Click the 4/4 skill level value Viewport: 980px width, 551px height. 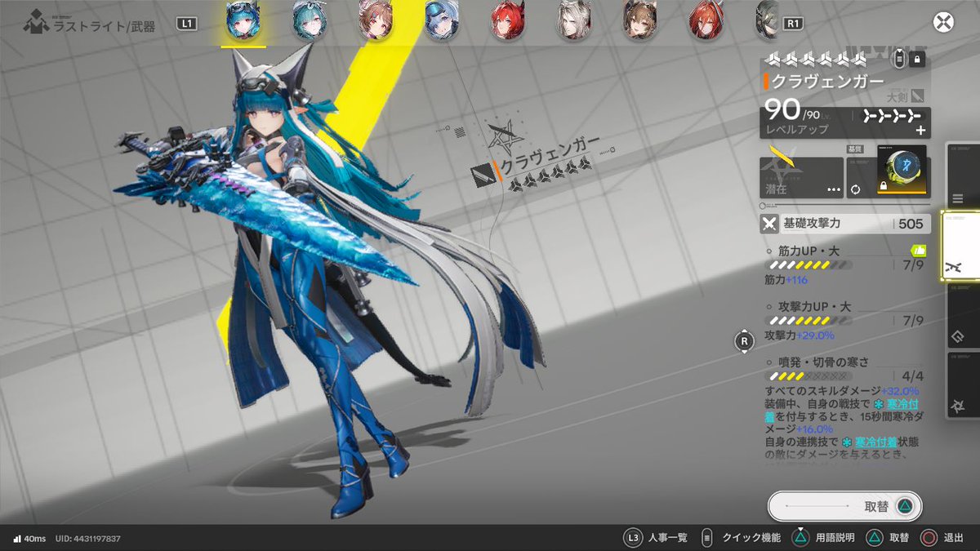[914, 376]
